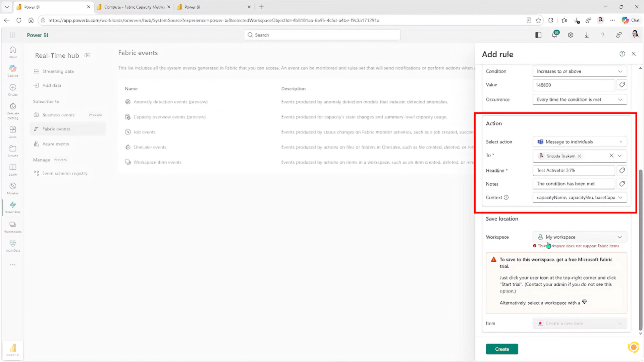
Task: Insert dynamic content tag for Headline
Action: [x=622, y=170]
